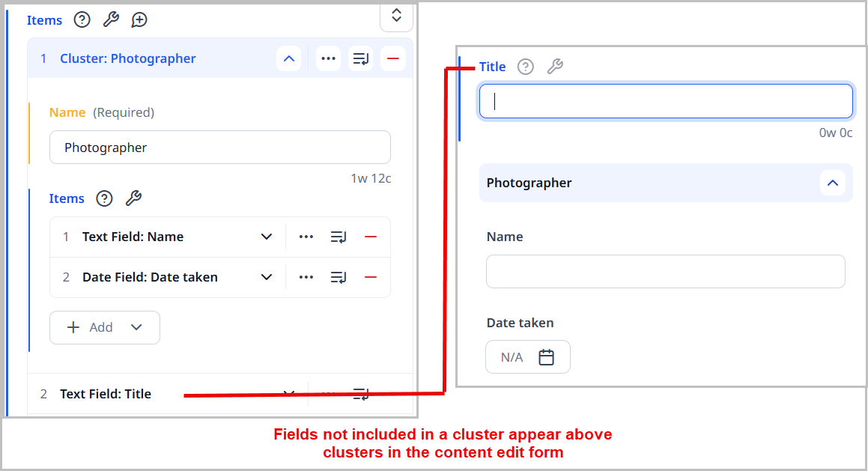
Task: Collapse Cluster: Photographer with its chevron
Action: click(288, 58)
